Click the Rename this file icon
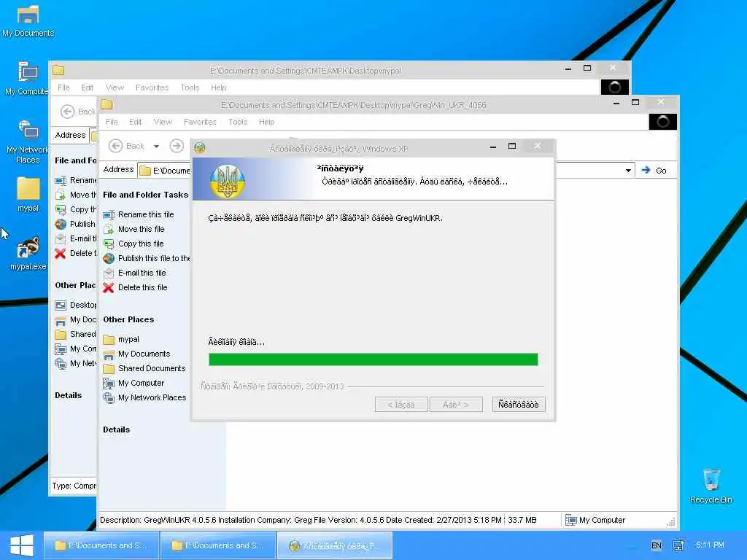The image size is (747, 560). coord(109,215)
